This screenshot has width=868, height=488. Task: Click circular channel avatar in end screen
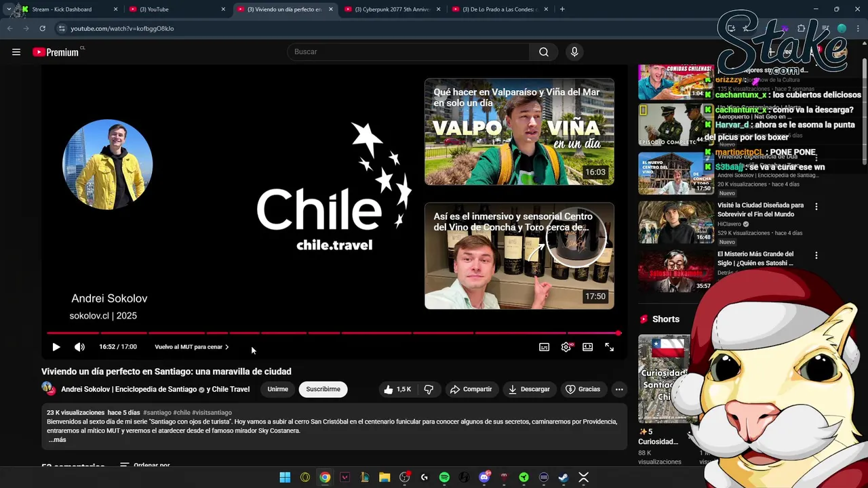coord(108,165)
